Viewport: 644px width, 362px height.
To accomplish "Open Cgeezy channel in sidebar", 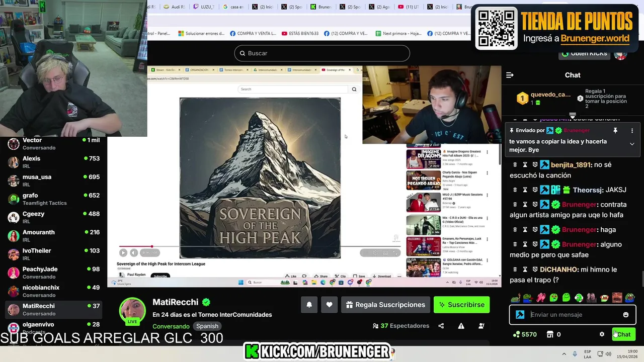I will 53,217.
